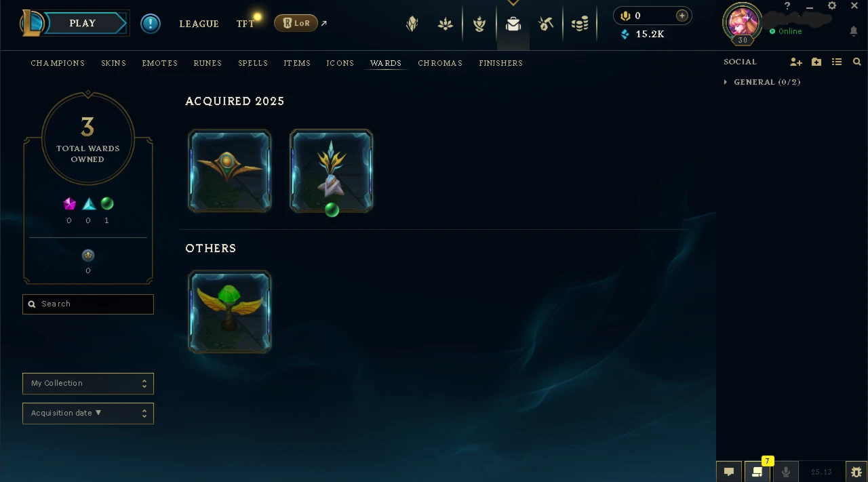Select the green winged ward thumbnail
Viewport: 868px width, 482px height.
click(230, 312)
